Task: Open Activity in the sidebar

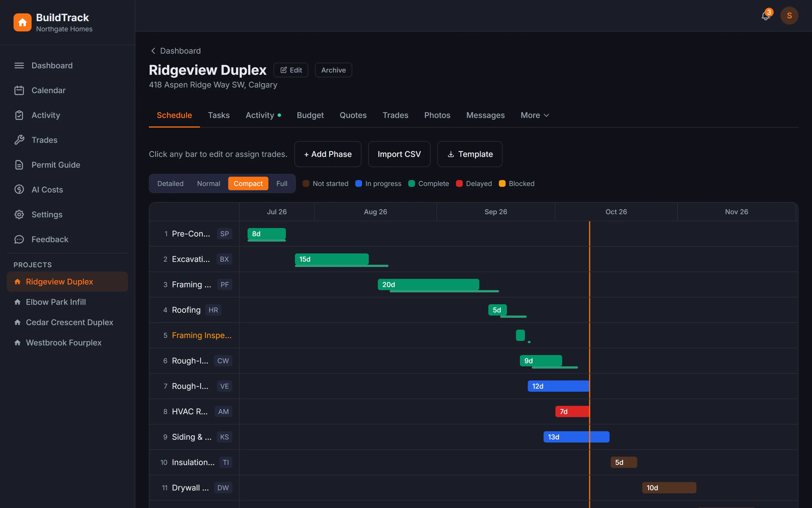Action: point(67,115)
